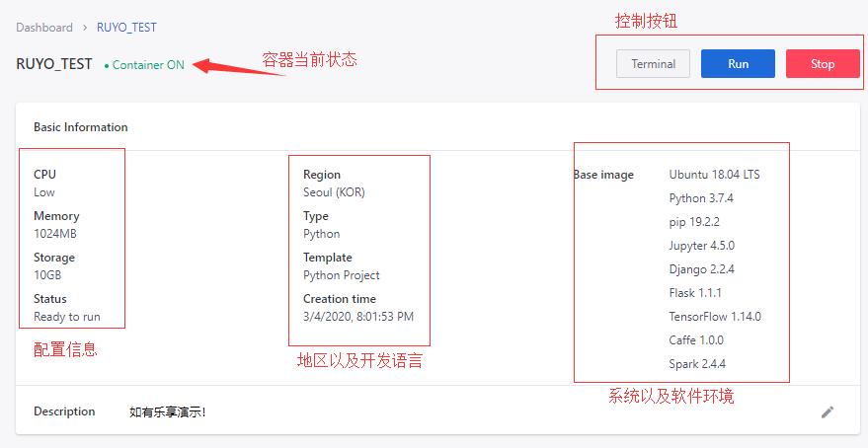Go back to Dashboard via breadcrumb
This screenshot has width=868, height=448.
click(44, 28)
